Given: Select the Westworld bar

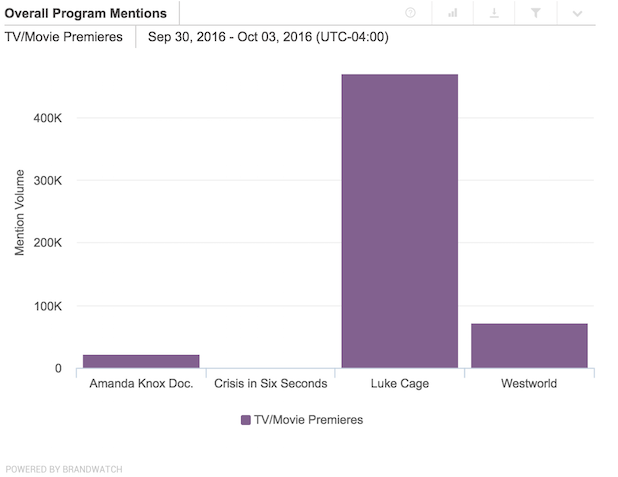Looking at the screenshot, I should pyautogui.click(x=529, y=346).
